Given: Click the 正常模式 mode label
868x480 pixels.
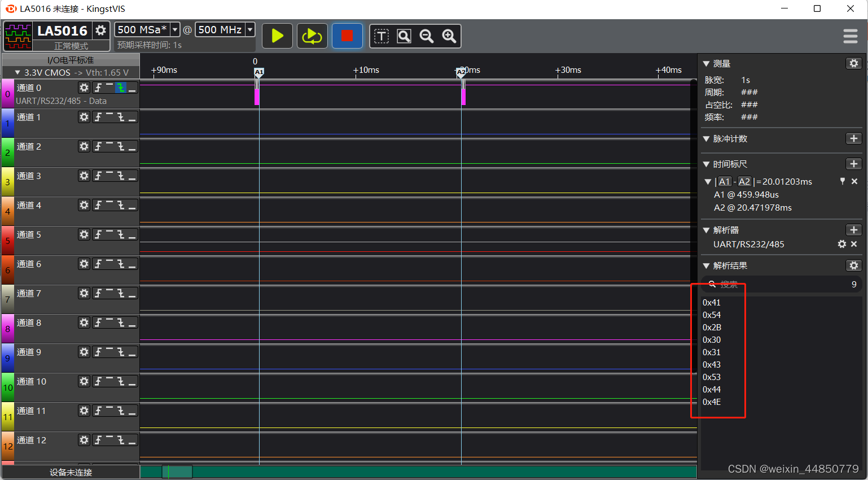Looking at the screenshot, I should coord(71,46).
